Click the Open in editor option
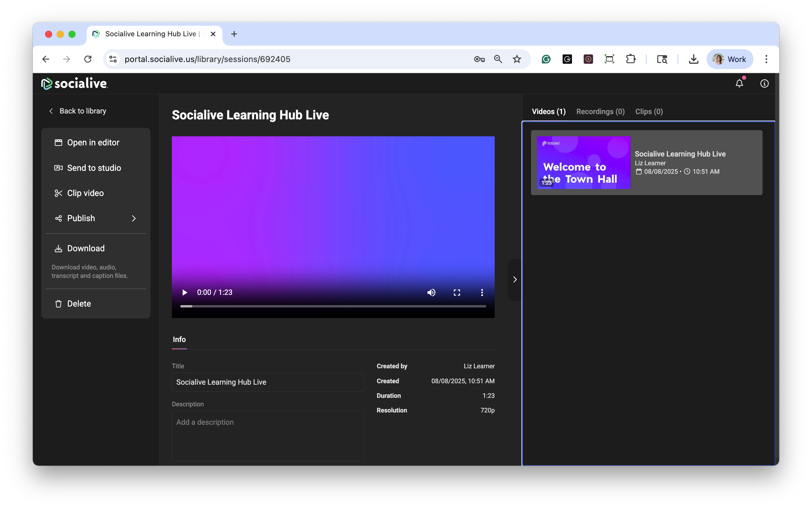Screen dimensions: 812x509 point(93,142)
